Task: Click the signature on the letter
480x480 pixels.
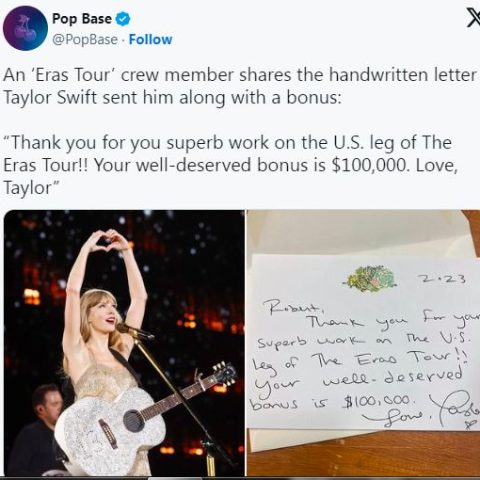Action: (455, 410)
